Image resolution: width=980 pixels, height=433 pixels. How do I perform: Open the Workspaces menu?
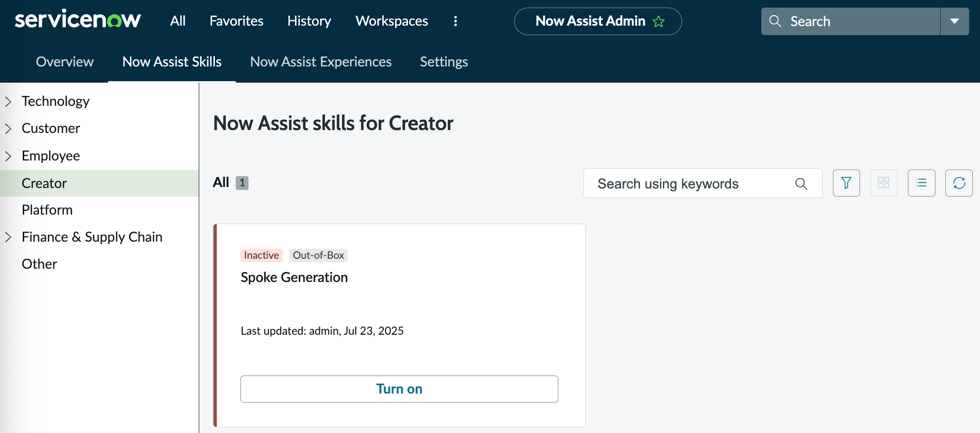point(392,21)
